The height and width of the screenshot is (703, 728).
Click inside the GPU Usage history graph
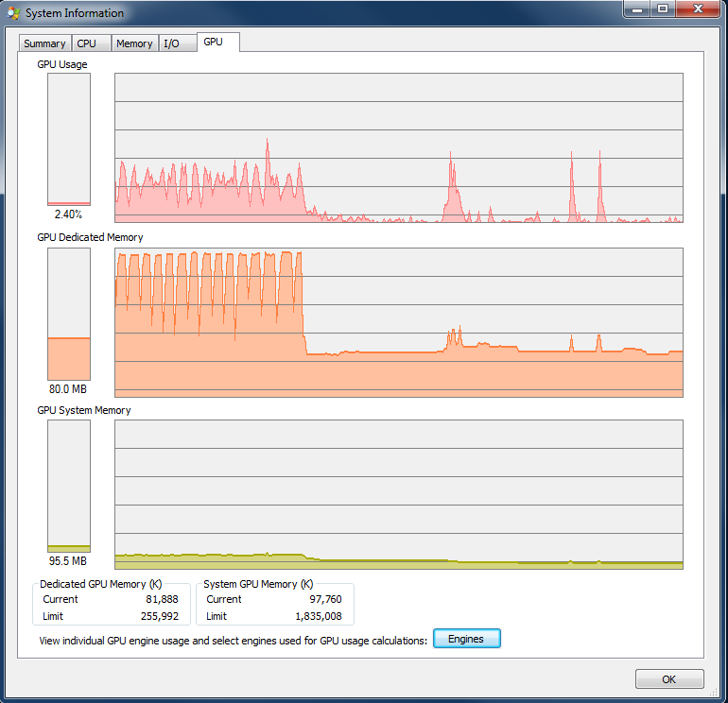click(x=398, y=148)
